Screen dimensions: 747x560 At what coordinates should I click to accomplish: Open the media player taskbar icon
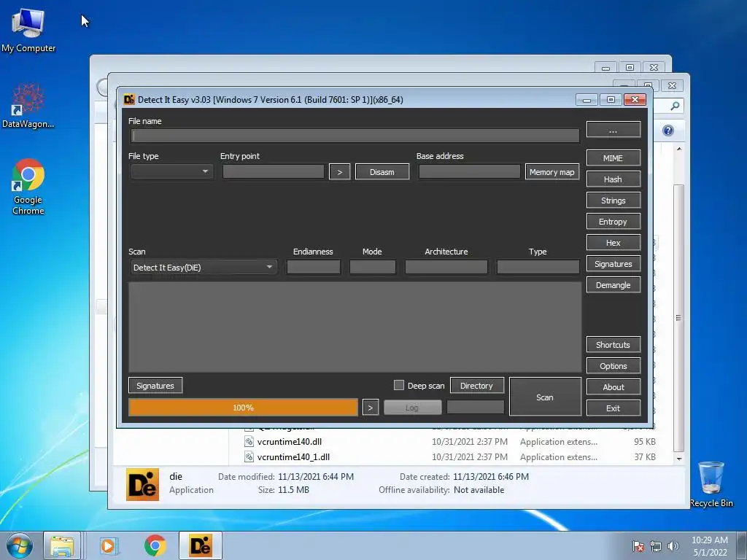109,545
